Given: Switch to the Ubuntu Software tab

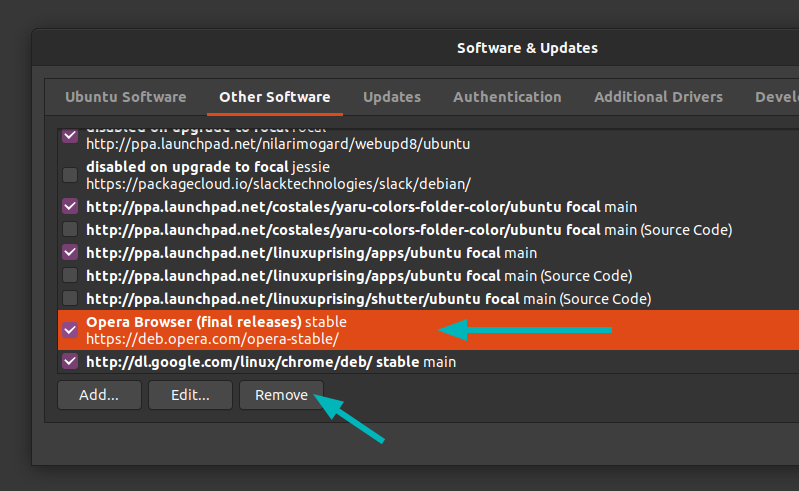Looking at the screenshot, I should (126, 97).
